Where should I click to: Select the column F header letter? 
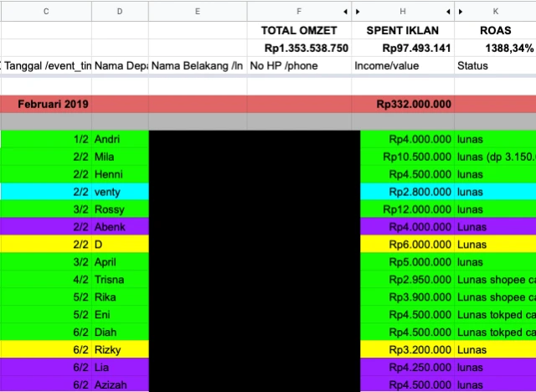click(298, 11)
